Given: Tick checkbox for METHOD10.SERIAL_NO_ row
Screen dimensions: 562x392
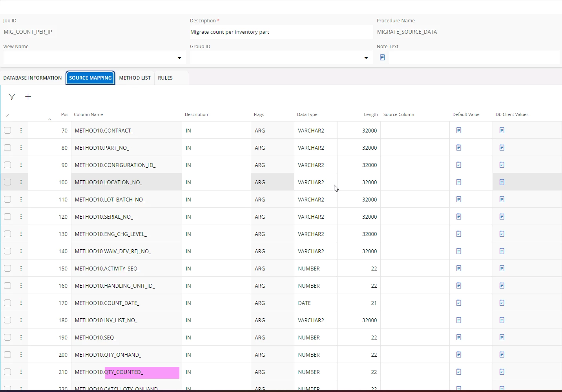Looking at the screenshot, I should pyautogui.click(x=7, y=217).
